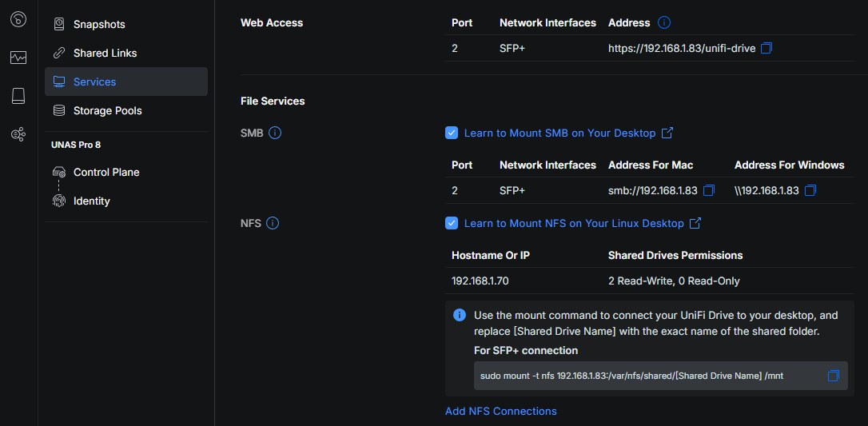Viewport: 868px width, 426px height.
Task: Show info tooltip next to SMB
Action: click(x=275, y=133)
